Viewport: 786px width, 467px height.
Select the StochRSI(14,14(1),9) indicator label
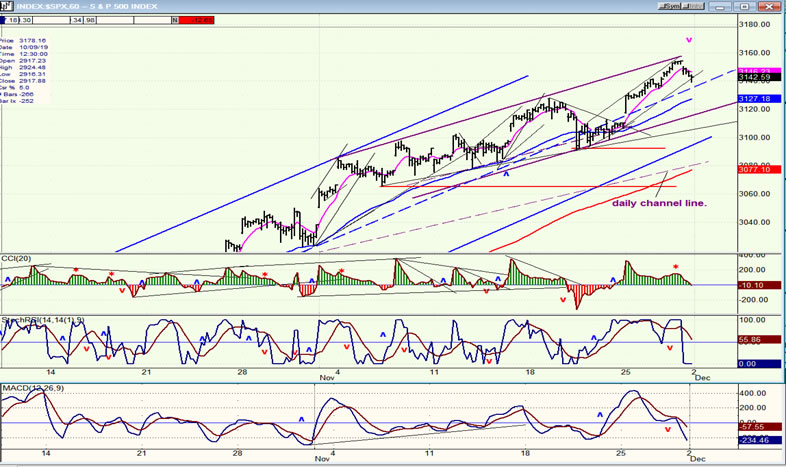point(43,320)
